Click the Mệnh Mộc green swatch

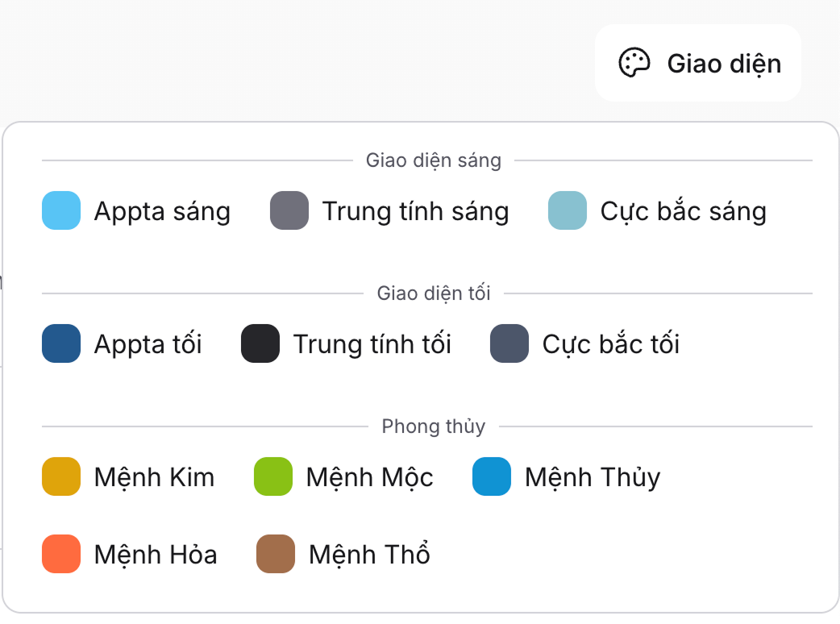click(272, 477)
